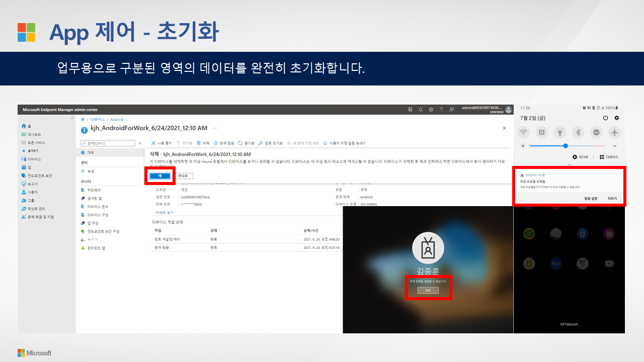
Task: Open notifications bell in admin center header
Action: 421,109
